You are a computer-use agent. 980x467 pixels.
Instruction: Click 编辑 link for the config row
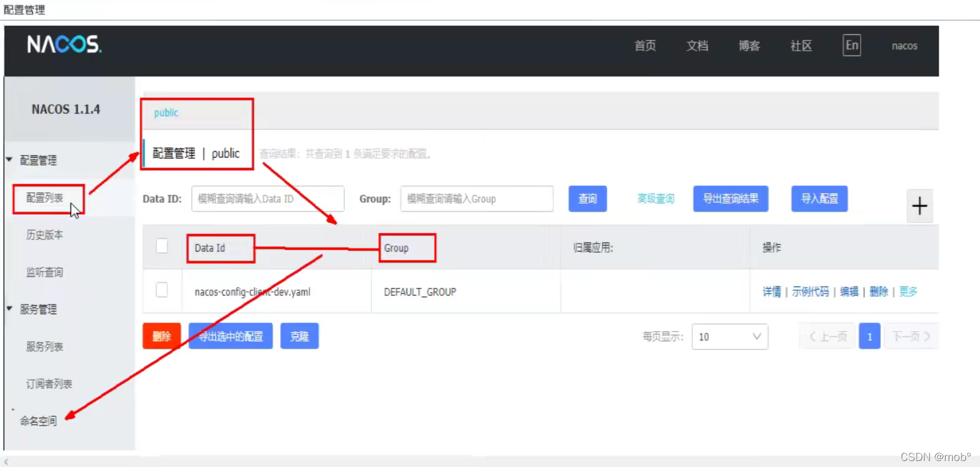(849, 292)
